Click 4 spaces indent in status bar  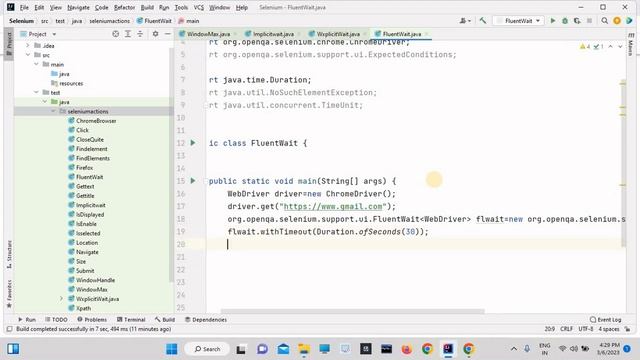pyautogui.click(x=609, y=329)
